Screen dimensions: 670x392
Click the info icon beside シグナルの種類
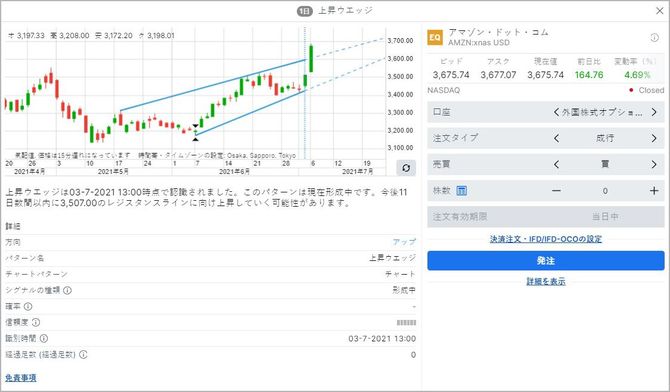click(x=68, y=290)
